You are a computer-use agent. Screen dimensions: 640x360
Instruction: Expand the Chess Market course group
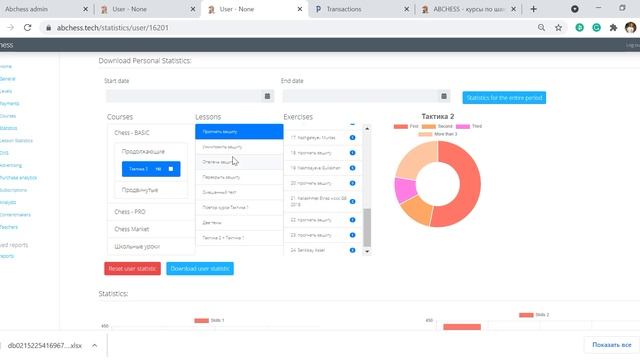[x=132, y=229]
